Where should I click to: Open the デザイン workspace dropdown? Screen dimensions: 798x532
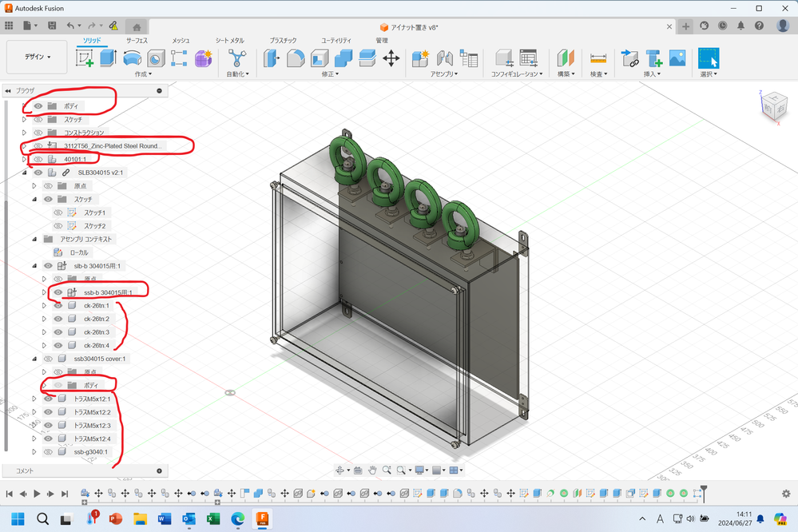(37, 57)
